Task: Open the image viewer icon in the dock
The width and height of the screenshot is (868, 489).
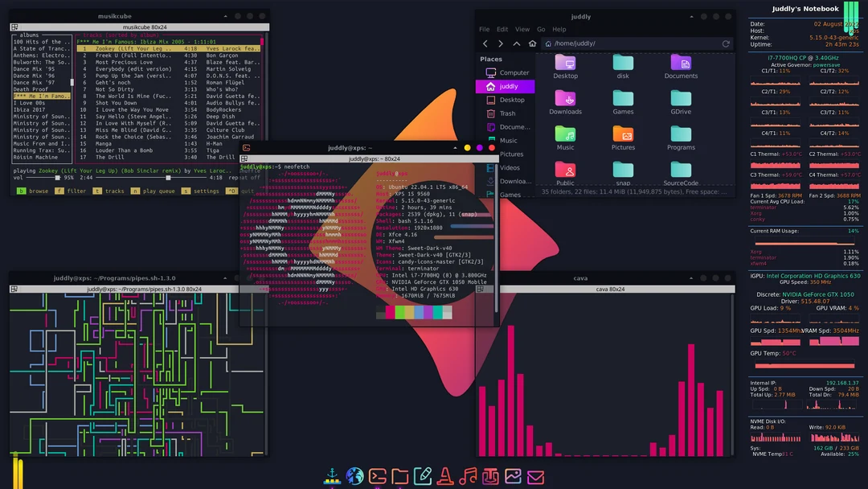Action: (512, 475)
